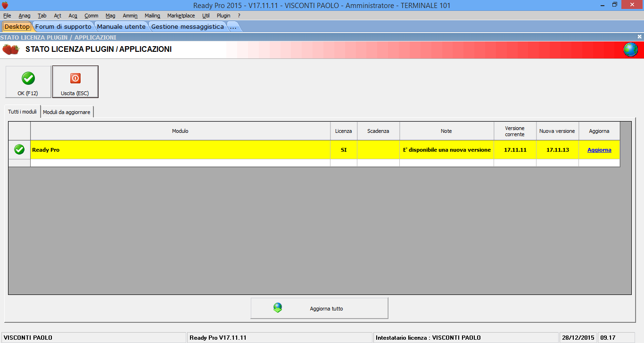Open the Ammin menu
Viewport: 644px width, 343px height.
pyautogui.click(x=130, y=16)
